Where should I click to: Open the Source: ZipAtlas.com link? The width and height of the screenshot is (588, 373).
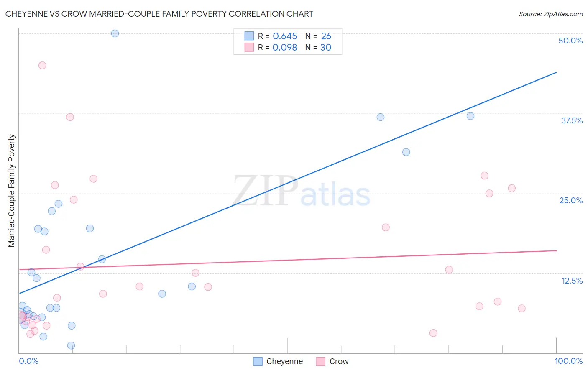pos(550,14)
